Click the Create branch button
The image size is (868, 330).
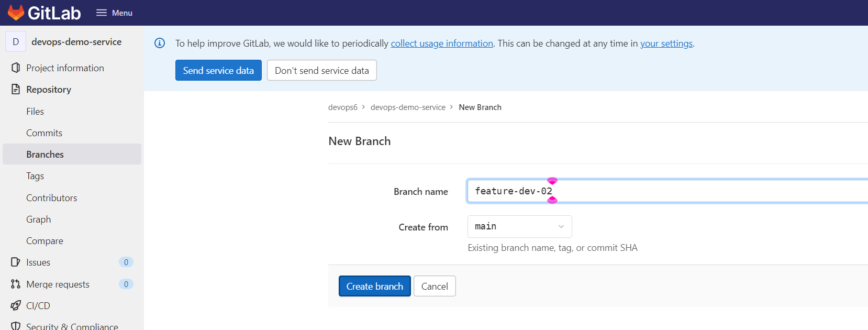[x=375, y=286]
